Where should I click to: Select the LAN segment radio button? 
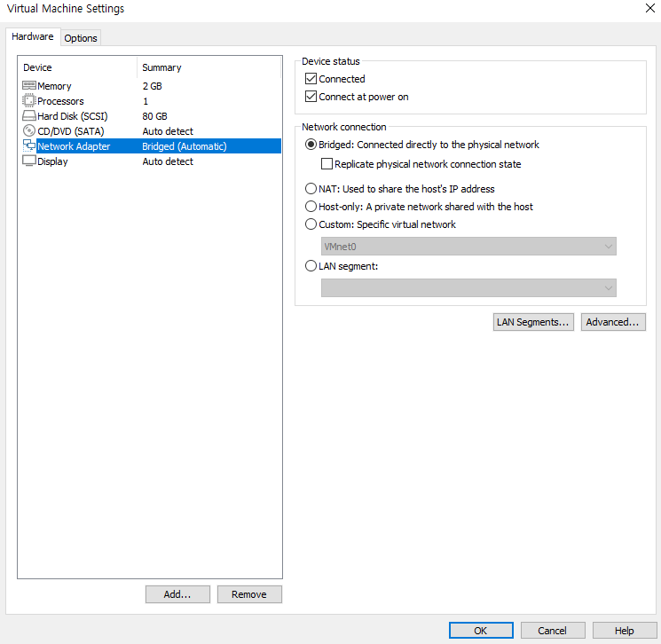(311, 266)
